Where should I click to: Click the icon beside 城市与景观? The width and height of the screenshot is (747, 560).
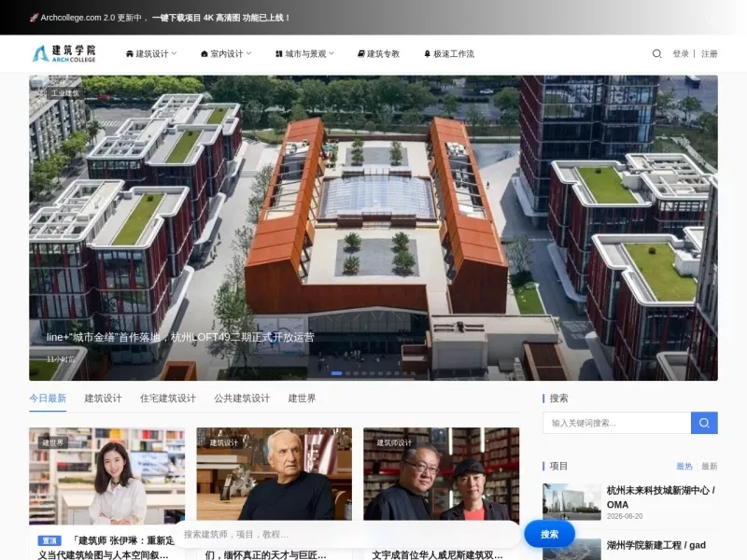point(279,54)
